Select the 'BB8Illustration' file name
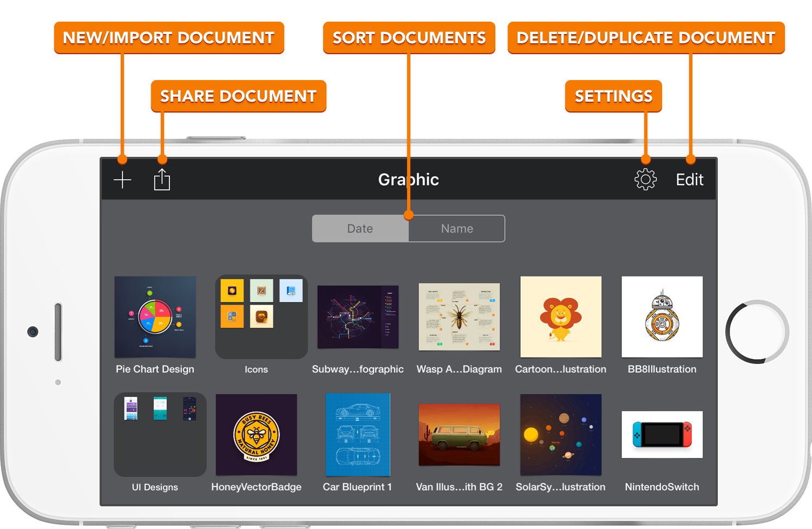Image resolution: width=812 pixels, height=529 pixels. pyautogui.click(x=662, y=369)
